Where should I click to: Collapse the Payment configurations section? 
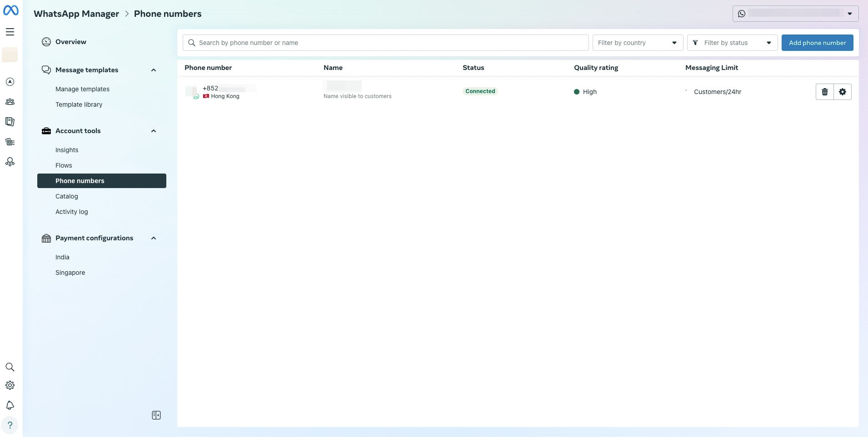(154, 238)
